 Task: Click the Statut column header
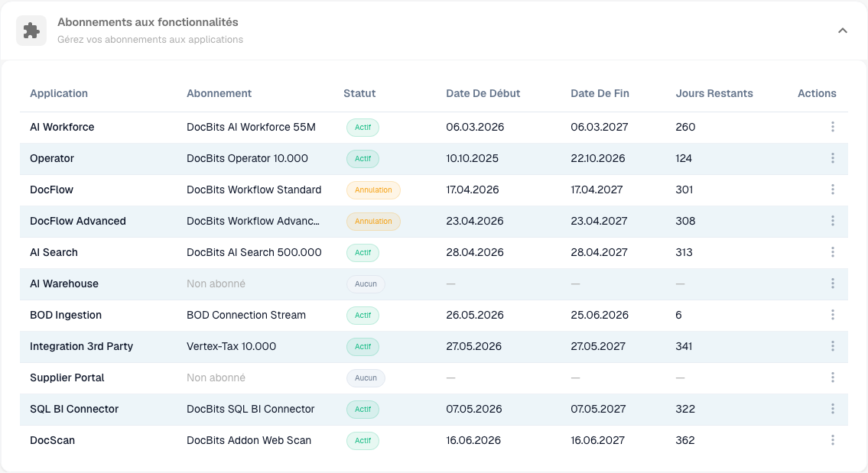pyautogui.click(x=360, y=93)
